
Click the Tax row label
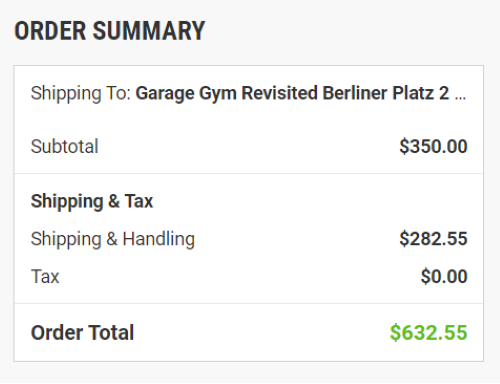pyautogui.click(x=45, y=277)
